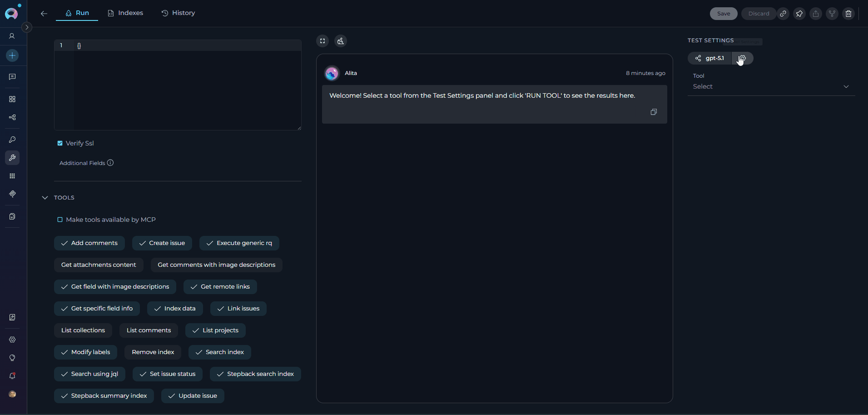Click the gpt-5.1 model selector button
Viewport: 868px width, 415px height.
(710, 58)
